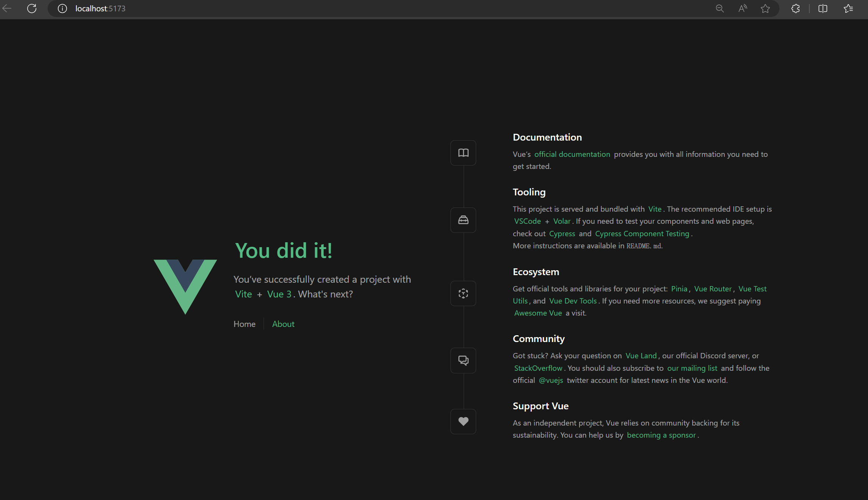Click the Tooling toolbox icon

pos(463,220)
